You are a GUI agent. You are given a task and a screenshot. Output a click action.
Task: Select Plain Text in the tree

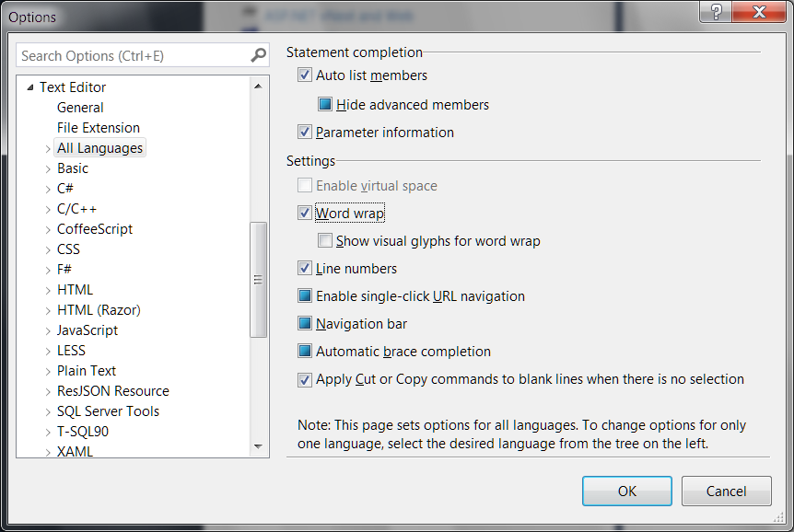point(87,371)
